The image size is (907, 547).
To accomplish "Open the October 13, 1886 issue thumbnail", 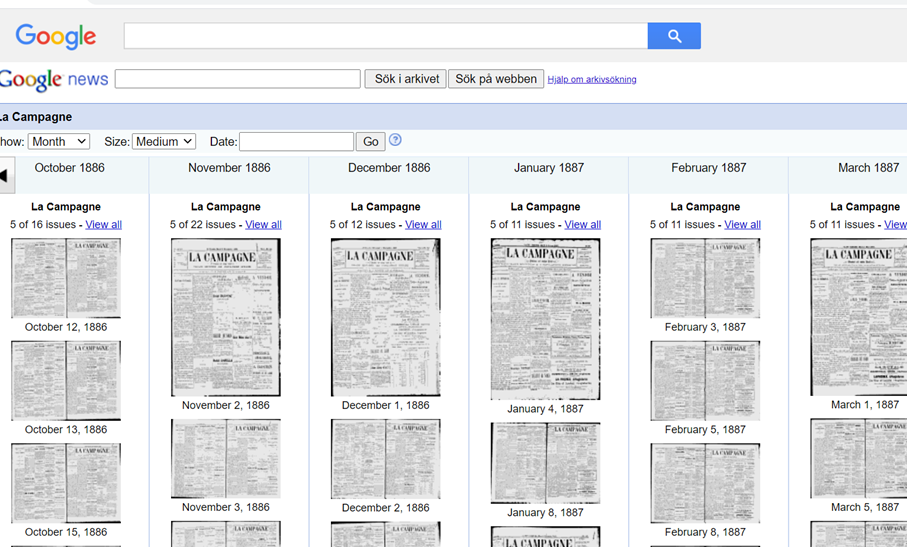I will [66, 380].
